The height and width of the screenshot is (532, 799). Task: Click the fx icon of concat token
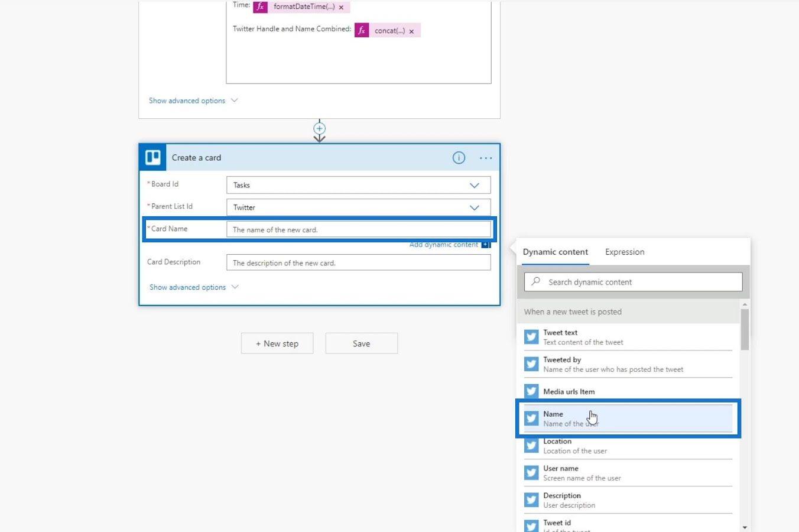point(362,31)
